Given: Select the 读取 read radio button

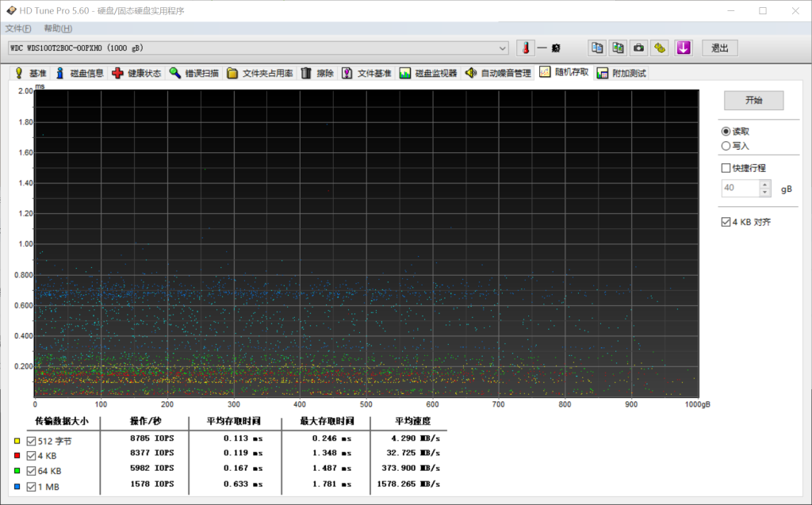Looking at the screenshot, I should (726, 132).
